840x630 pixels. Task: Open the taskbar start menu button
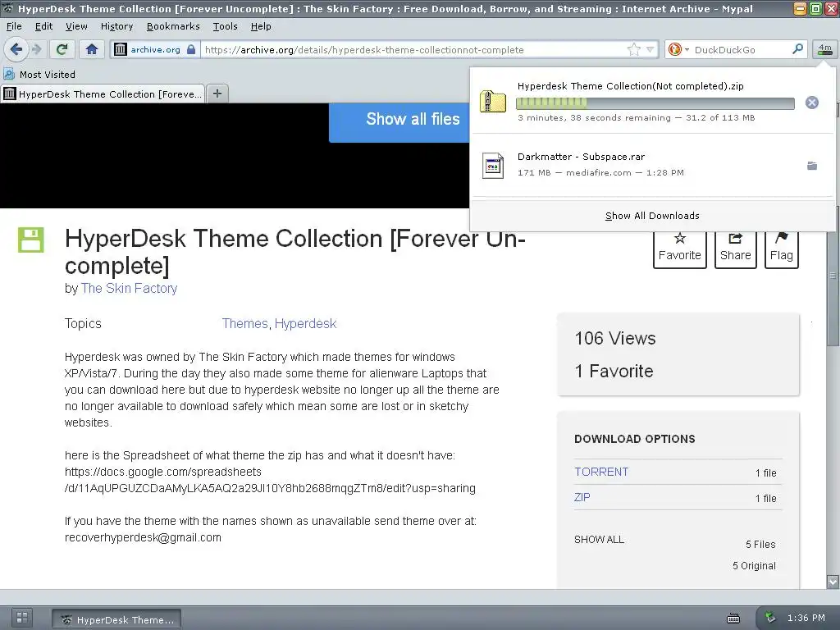point(22,618)
